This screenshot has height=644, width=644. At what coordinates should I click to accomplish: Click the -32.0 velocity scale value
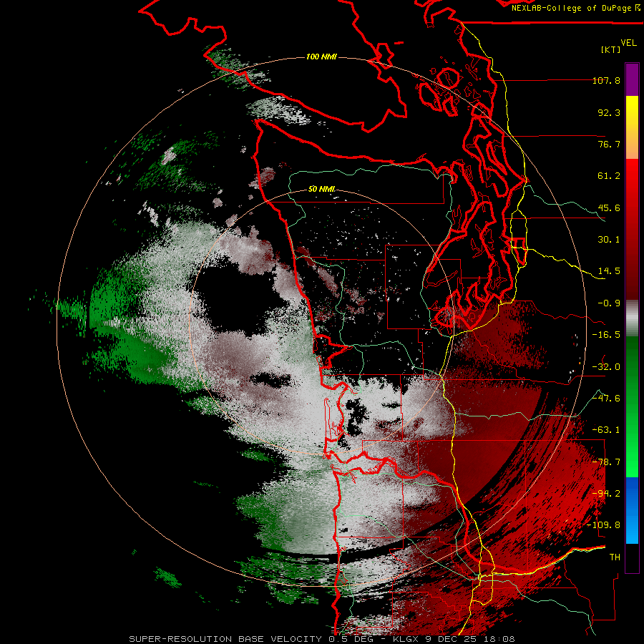[606, 367]
